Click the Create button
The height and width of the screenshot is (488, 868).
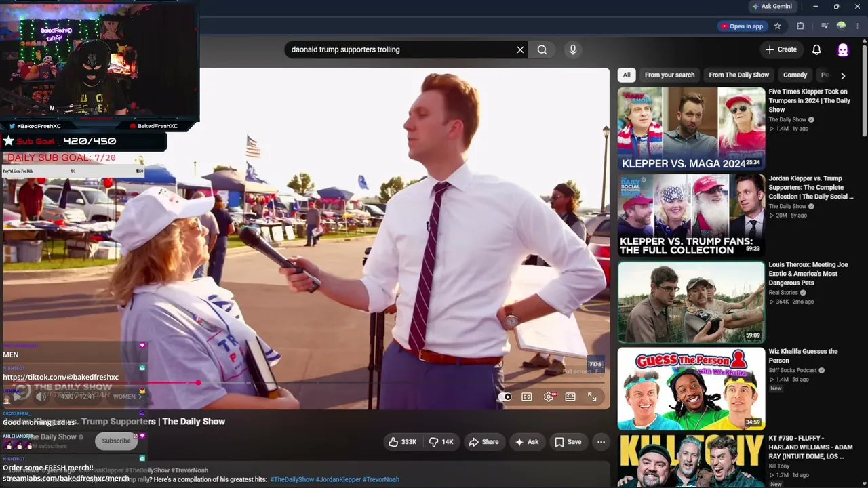coord(781,49)
